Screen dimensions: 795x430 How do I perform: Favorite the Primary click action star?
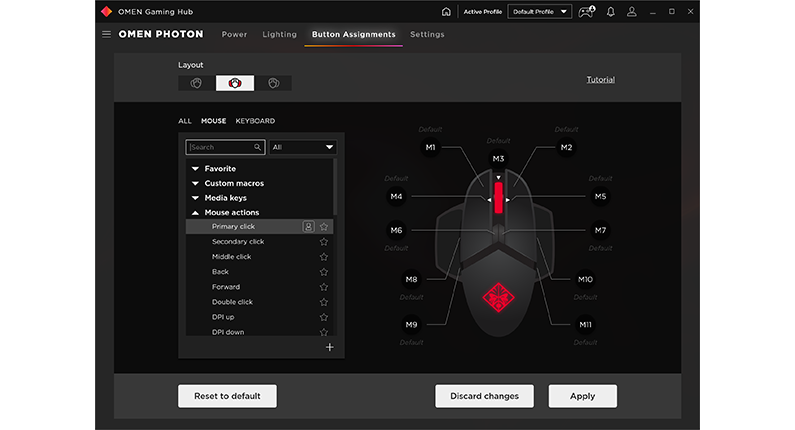click(324, 227)
